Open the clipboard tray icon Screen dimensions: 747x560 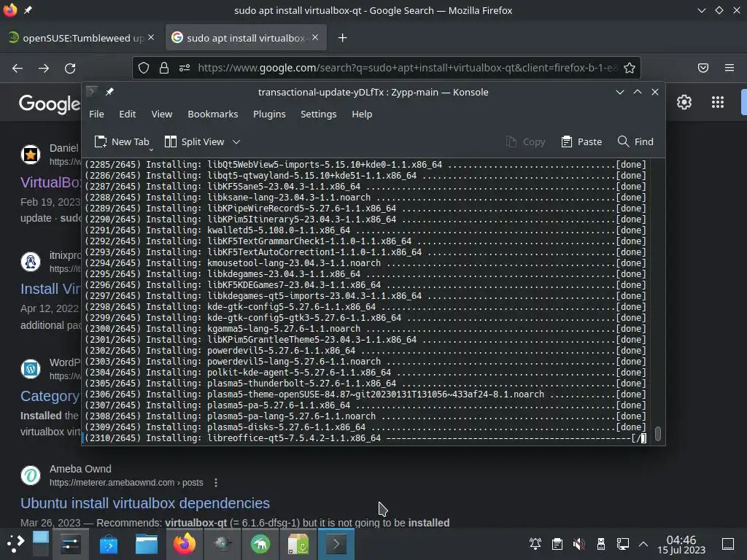tap(557, 544)
